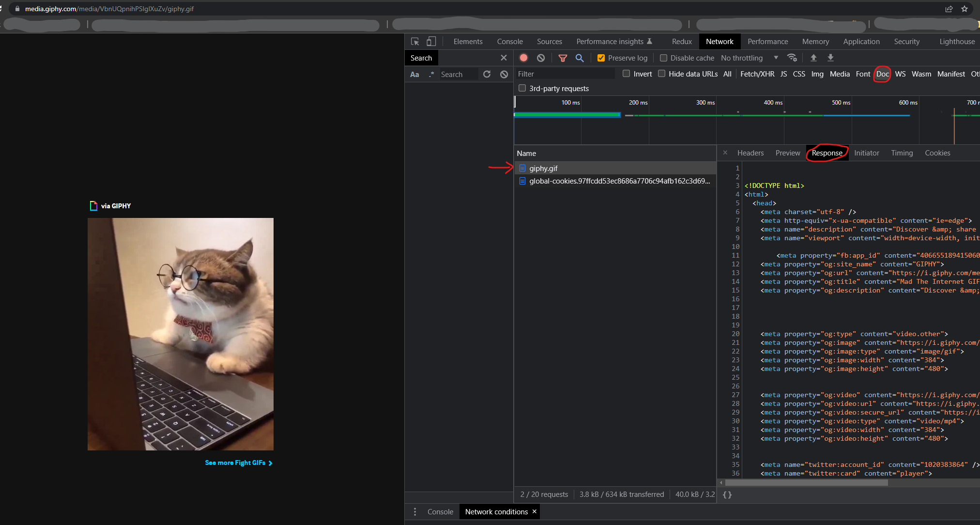The height and width of the screenshot is (525, 980).
Task: Open the No throttling dropdown
Action: (750, 58)
